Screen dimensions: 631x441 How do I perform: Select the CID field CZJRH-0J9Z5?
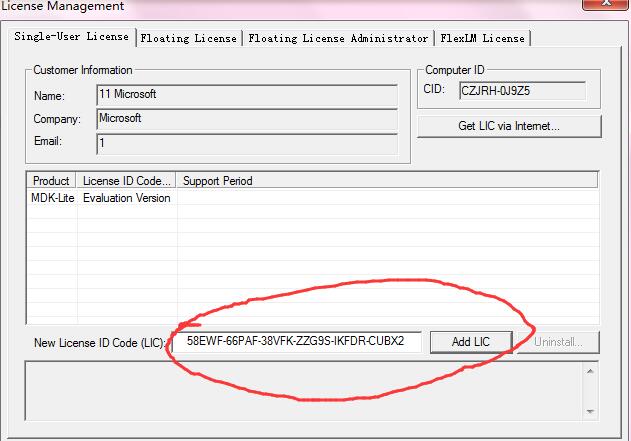[522, 91]
